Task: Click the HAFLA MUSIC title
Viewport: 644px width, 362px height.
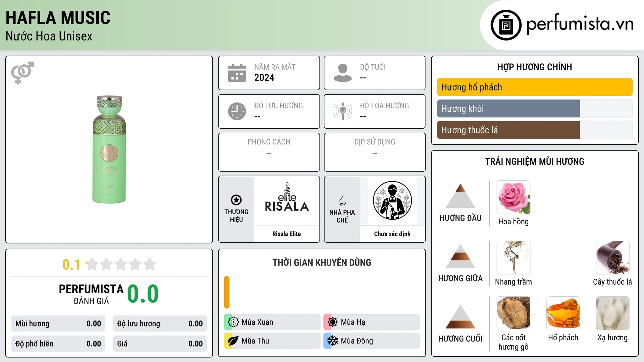Action: (x=58, y=18)
